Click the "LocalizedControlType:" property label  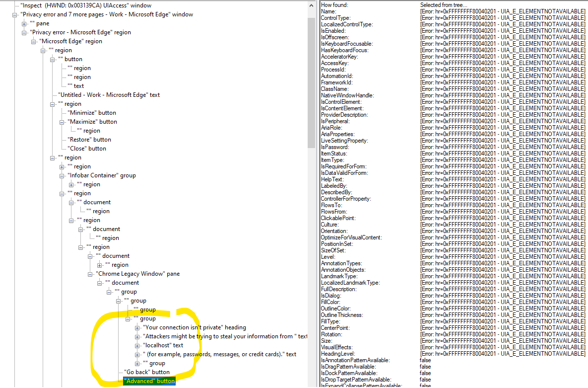[347, 24]
